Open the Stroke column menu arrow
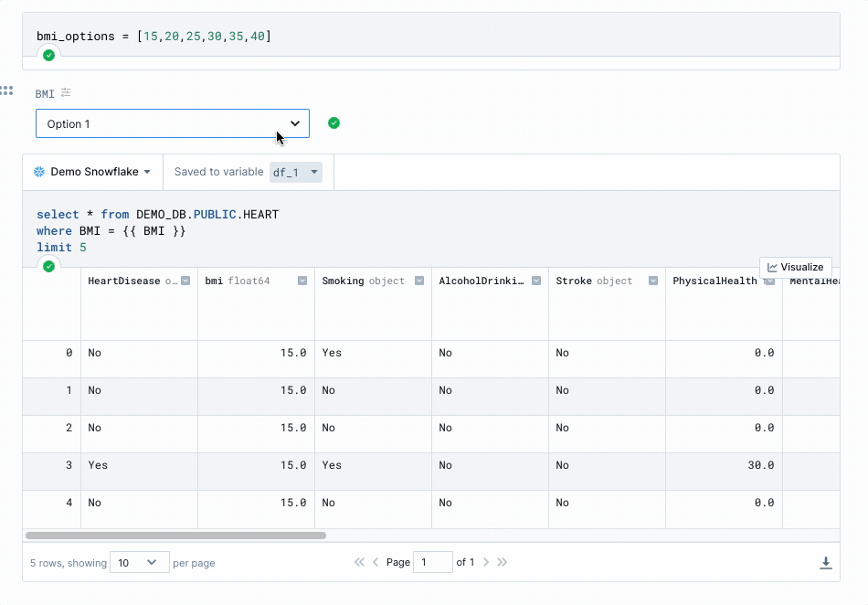Viewport: 868px width, 605px height. pyautogui.click(x=653, y=281)
